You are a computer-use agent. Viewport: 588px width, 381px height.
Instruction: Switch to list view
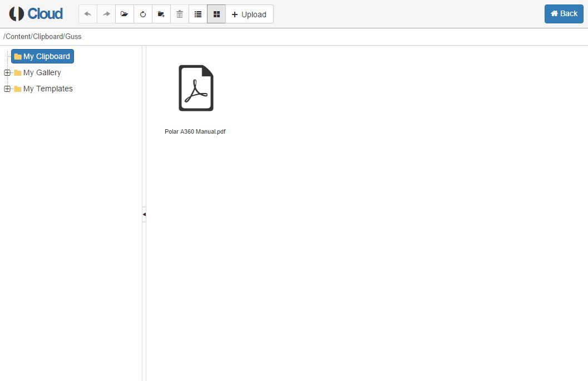tap(198, 14)
